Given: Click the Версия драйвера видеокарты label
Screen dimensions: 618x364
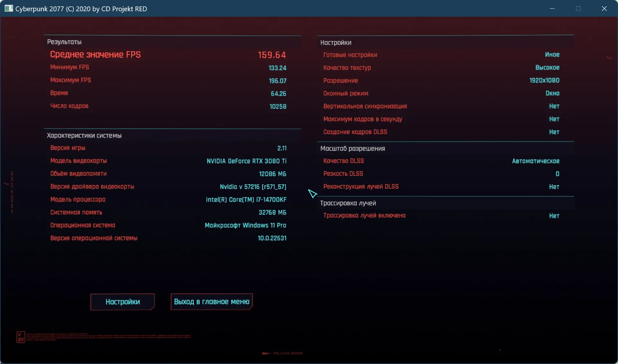Looking at the screenshot, I should 92,187.
